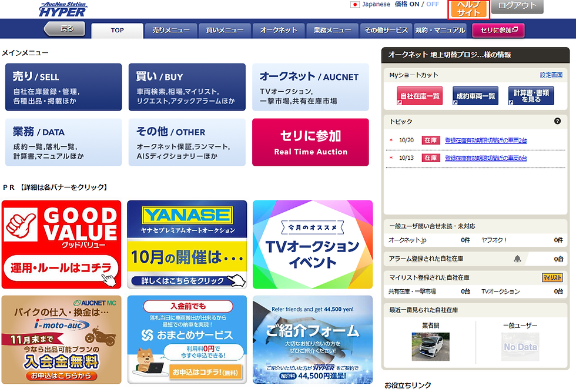The image size is (576, 392).
Task: Click the Real Time Auction tile
Action: 310,142
